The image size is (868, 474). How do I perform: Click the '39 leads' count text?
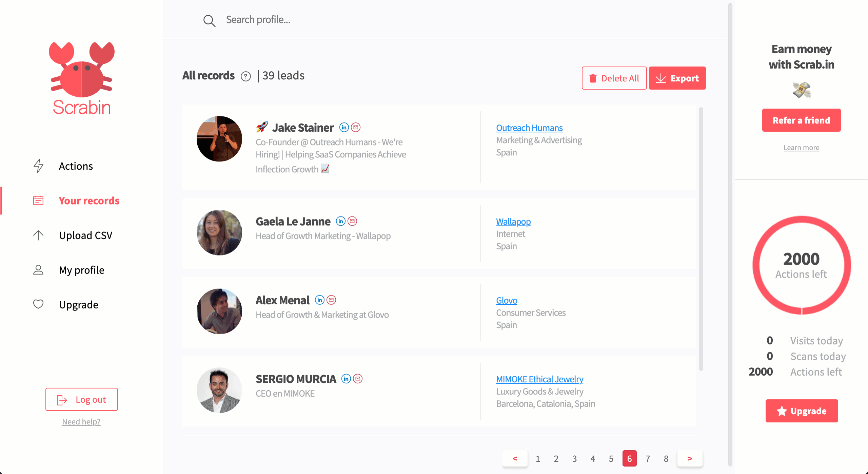(283, 75)
